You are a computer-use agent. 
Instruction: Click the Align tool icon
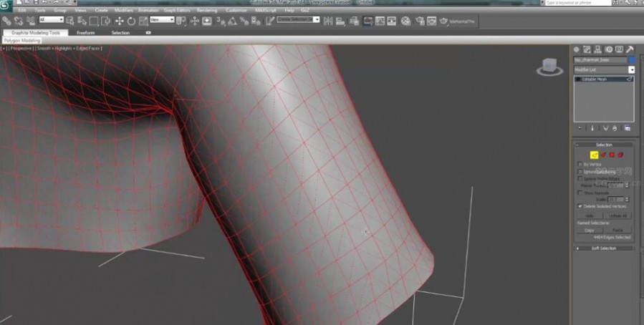click(340, 21)
